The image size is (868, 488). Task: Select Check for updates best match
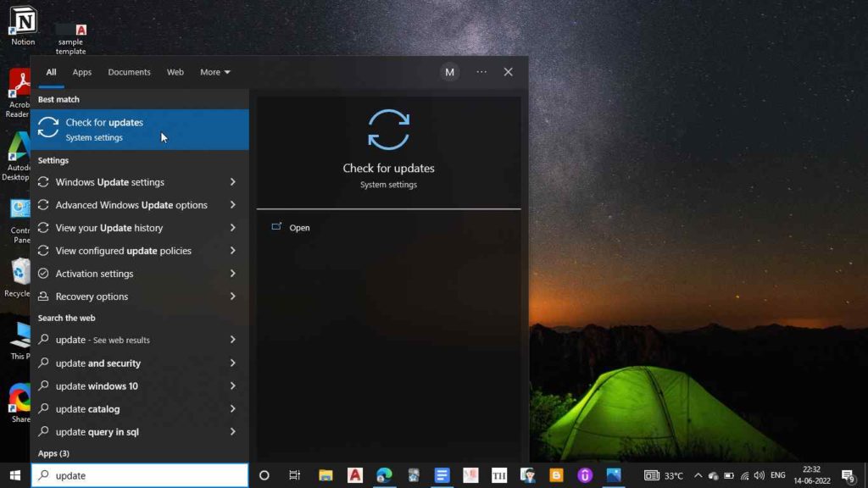(x=140, y=130)
